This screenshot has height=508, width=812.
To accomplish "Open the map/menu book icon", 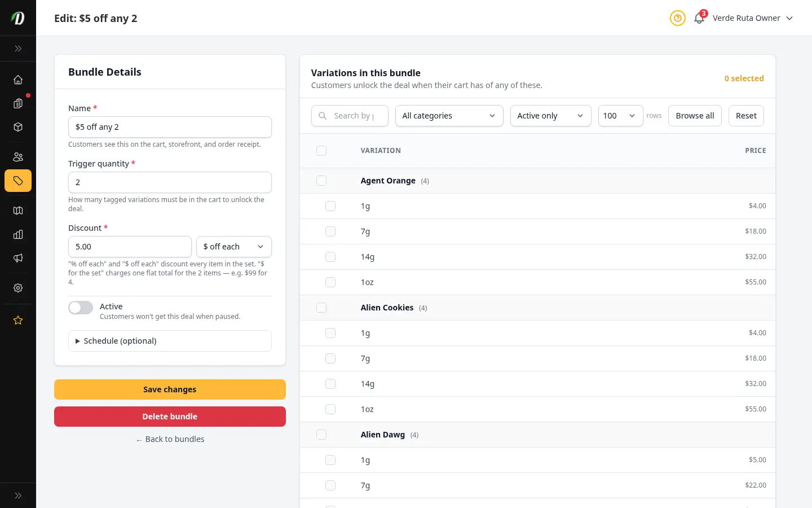I will tap(18, 211).
